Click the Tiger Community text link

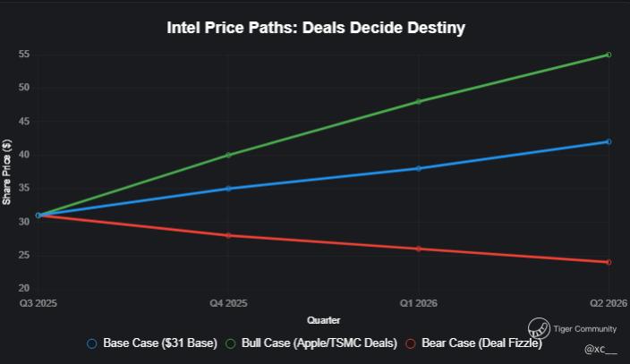click(584, 329)
